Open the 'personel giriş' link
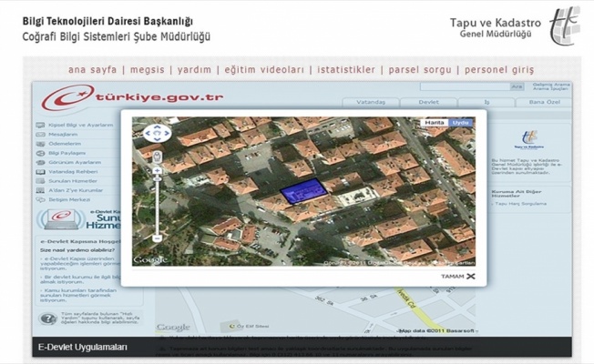This screenshot has height=364, width=594. coord(499,69)
